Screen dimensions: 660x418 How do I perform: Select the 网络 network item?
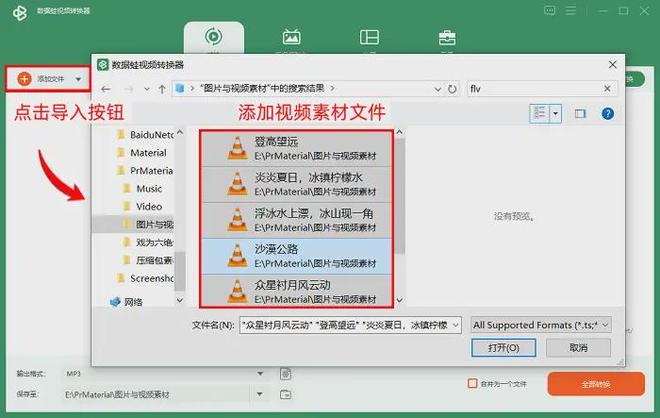point(126,302)
